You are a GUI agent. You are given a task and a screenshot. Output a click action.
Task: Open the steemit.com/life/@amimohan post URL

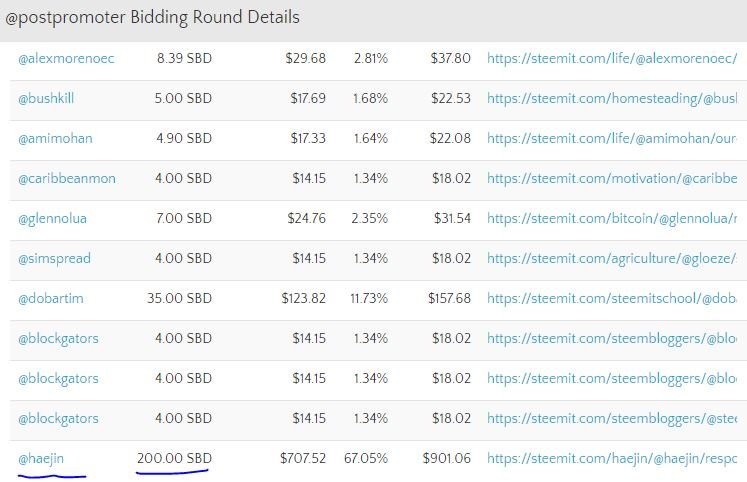point(612,139)
